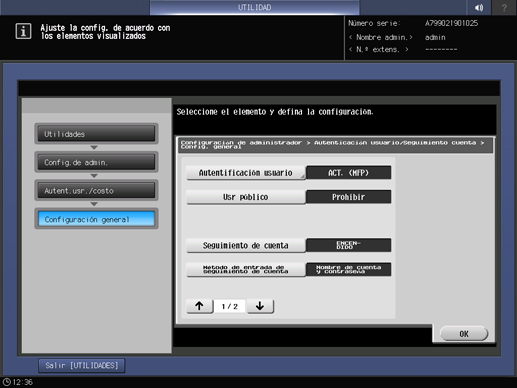Click the information icon beside the message

point(23,31)
